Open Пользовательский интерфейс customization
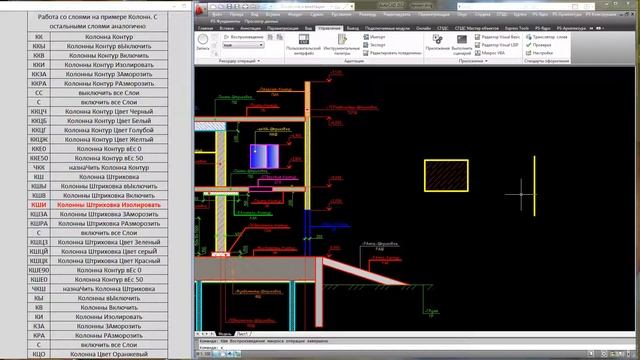The width and height of the screenshot is (640, 360). tap(304, 44)
